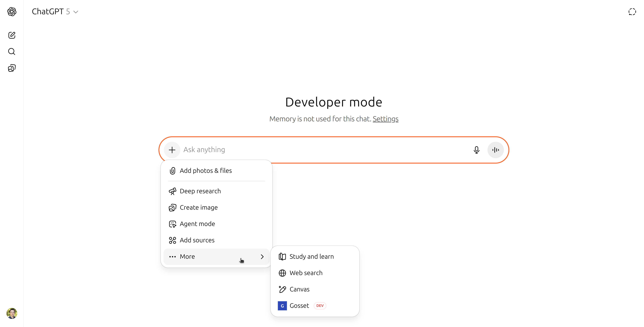Open Canvas from the submenu
Image resolution: width=644 pixels, height=327 pixels.
299,289
